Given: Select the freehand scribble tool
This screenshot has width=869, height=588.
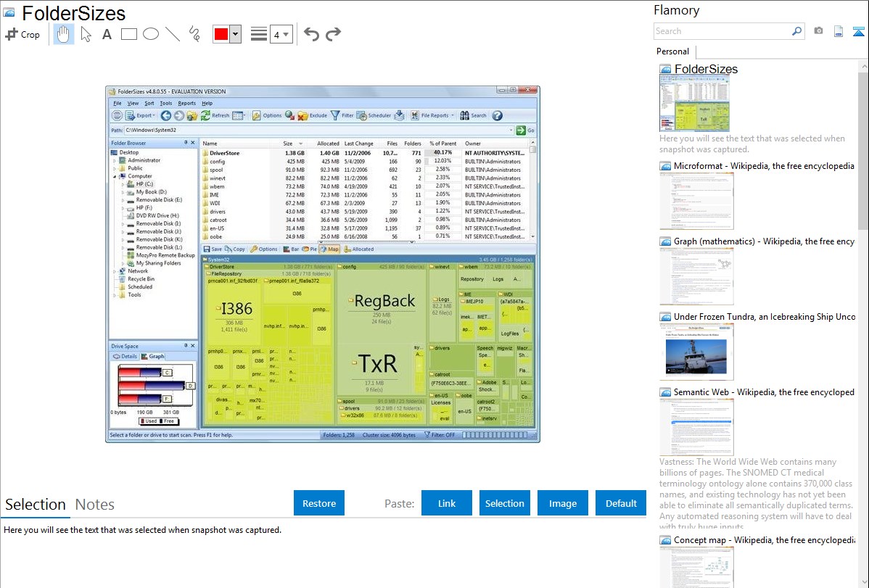Looking at the screenshot, I should pos(194,34).
